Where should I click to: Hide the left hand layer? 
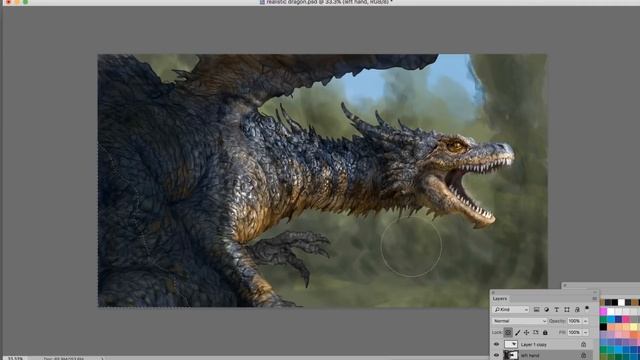[496, 356]
